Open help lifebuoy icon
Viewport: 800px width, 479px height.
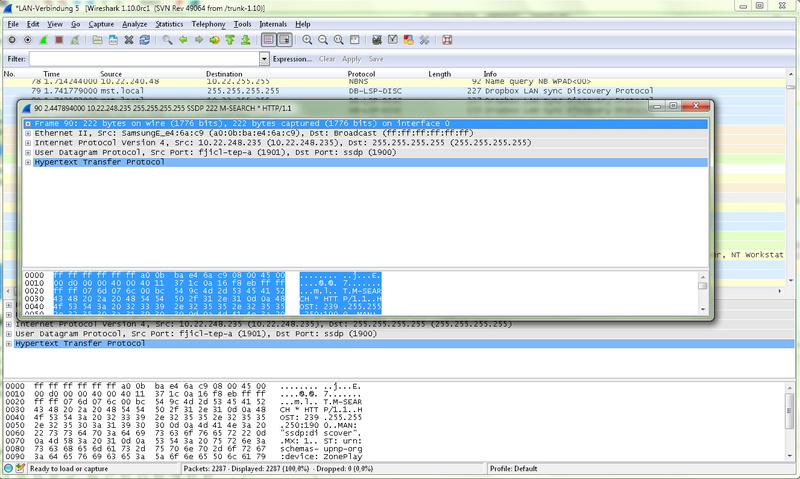tap(447, 40)
